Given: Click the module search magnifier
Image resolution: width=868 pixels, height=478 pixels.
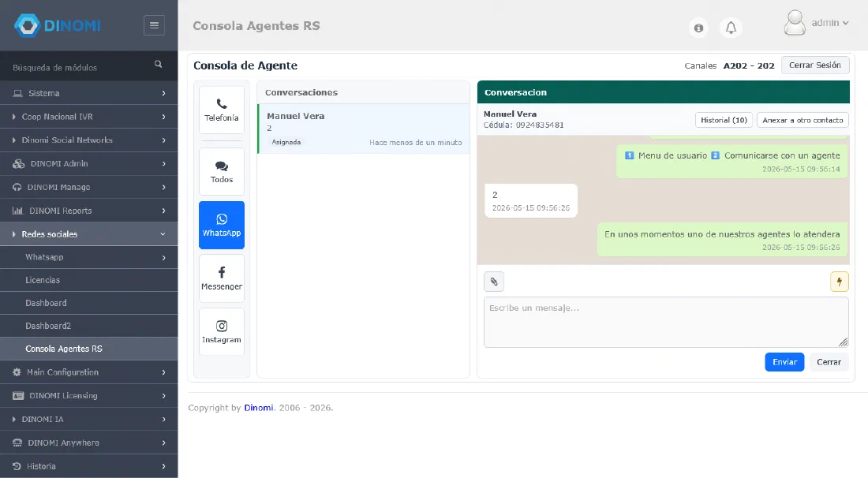Looking at the screenshot, I should (159, 64).
